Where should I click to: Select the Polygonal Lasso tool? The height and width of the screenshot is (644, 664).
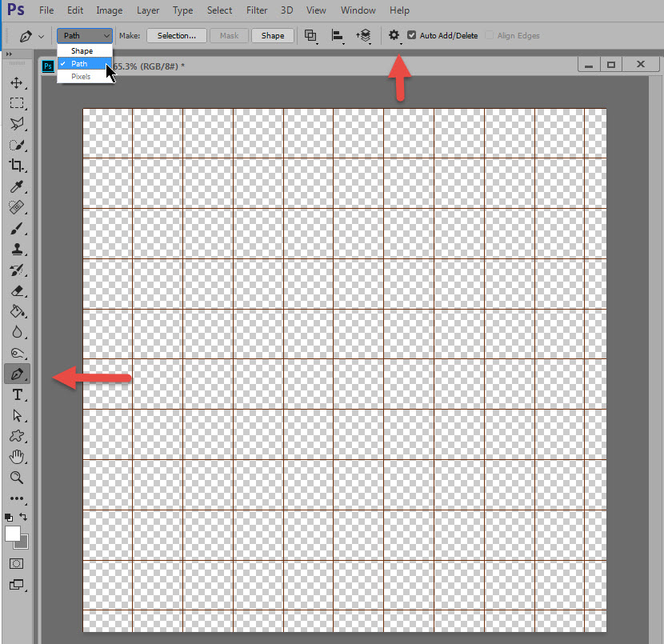(x=17, y=124)
